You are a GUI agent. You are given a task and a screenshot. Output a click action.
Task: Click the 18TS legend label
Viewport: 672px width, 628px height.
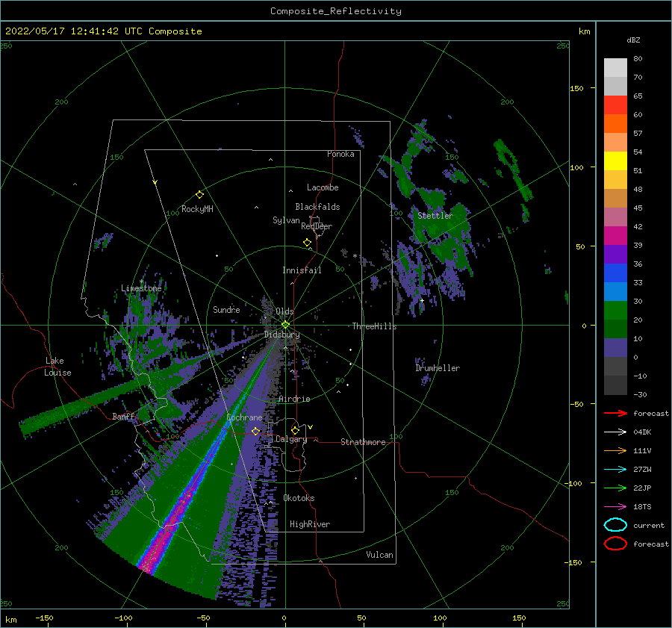coord(642,507)
